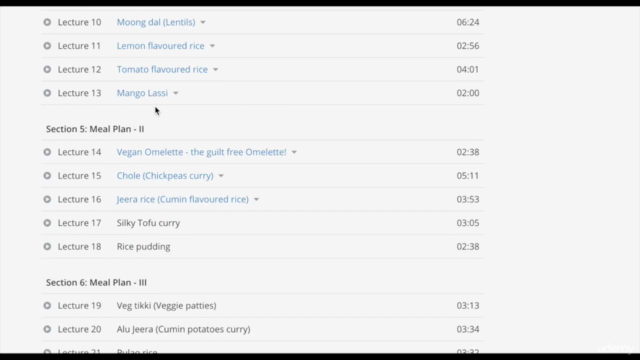Screen dimensions: 640x360
Task: Click the Lecture 19 label
Action: (x=79, y=305)
